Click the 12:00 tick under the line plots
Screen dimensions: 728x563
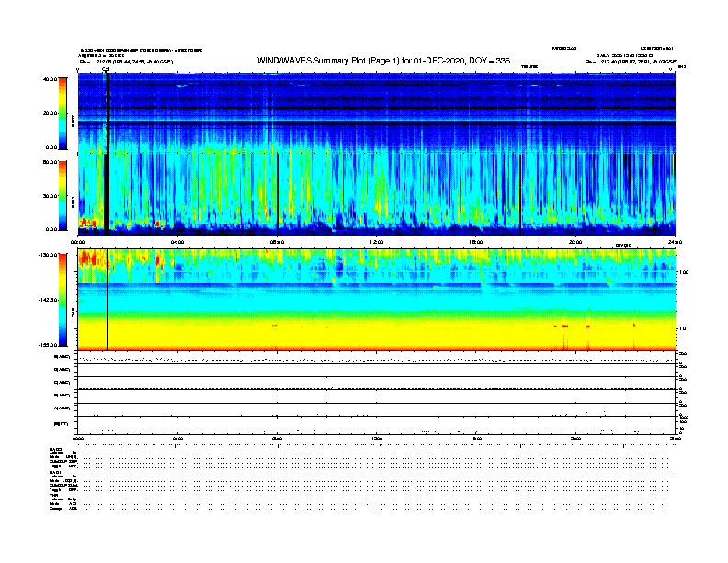[377, 438]
